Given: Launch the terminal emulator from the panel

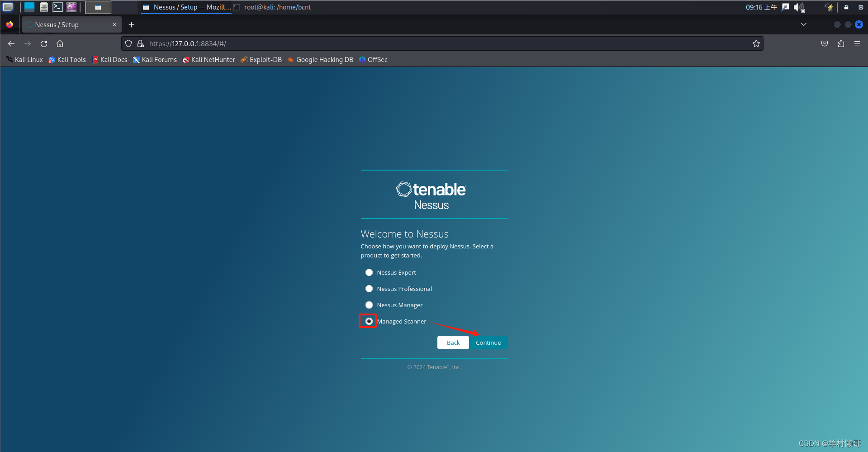Looking at the screenshot, I should pos(57,7).
